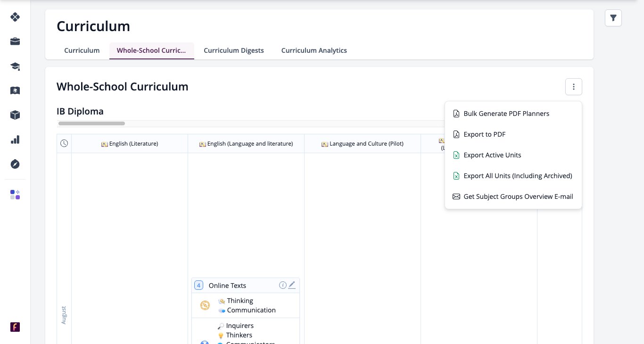The height and width of the screenshot is (344, 644).
Task: Open the cube icon in sidebar
Action: pyautogui.click(x=15, y=115)
